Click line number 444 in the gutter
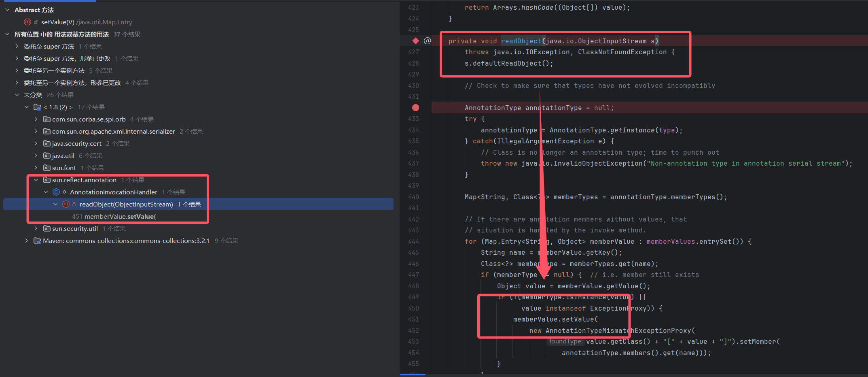 coord(413,241)
